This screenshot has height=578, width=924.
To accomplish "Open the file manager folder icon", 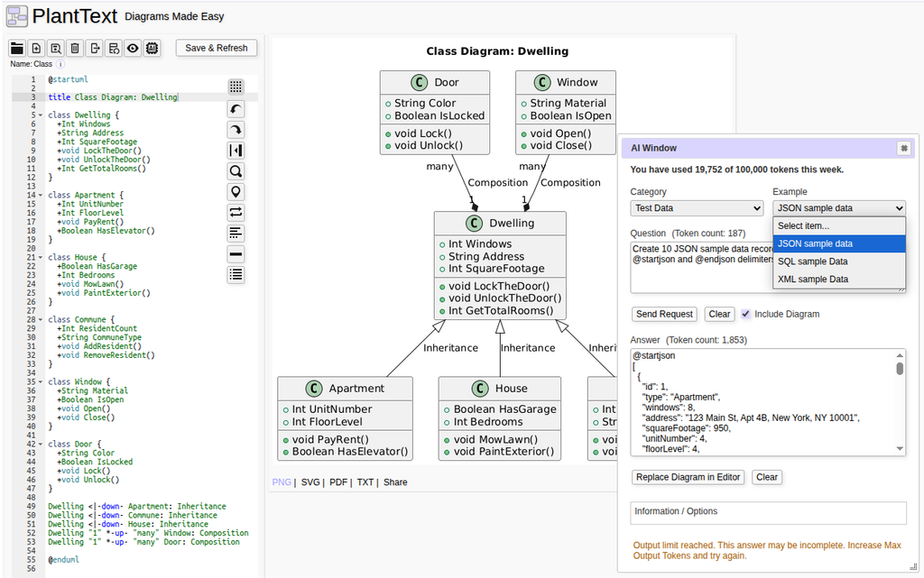I will (x=17, y=49).
